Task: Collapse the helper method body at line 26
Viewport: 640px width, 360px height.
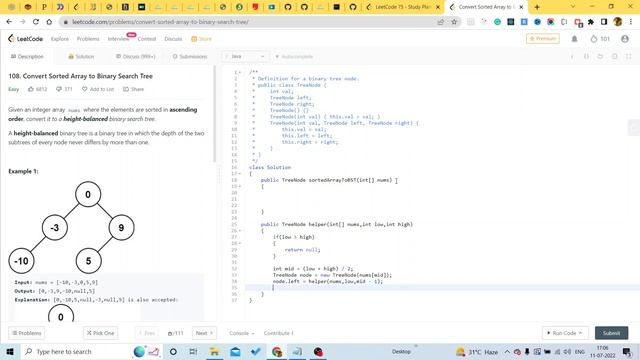Action: pyautogui.click(x=240, y=231)
